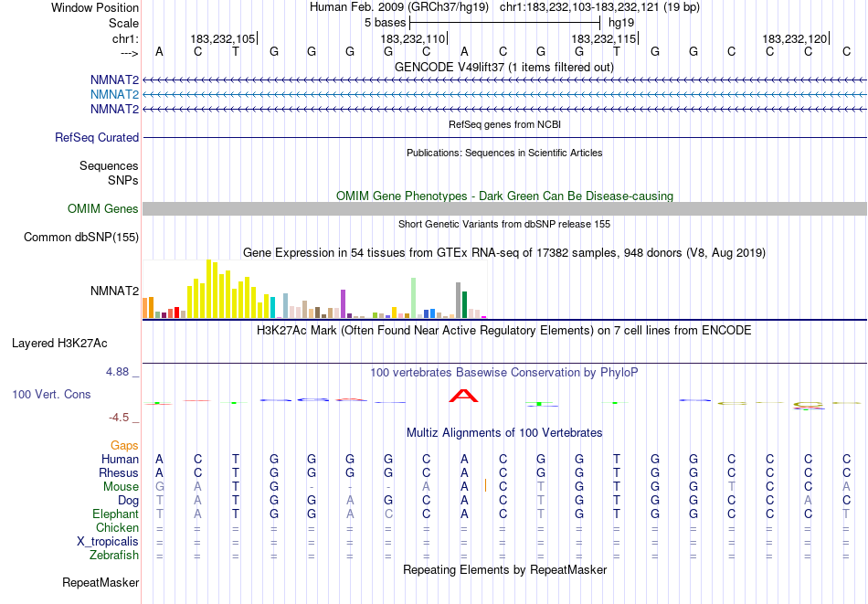Click the light green GTEx expression bar
Image resolution: width=868 pixels, height=604 pixels.
[x=414, y=298]
